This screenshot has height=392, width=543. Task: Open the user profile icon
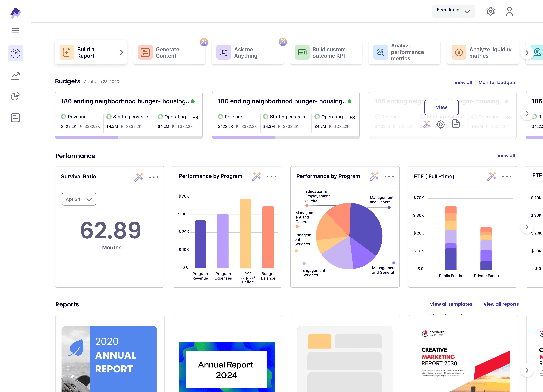click(509, 11)
